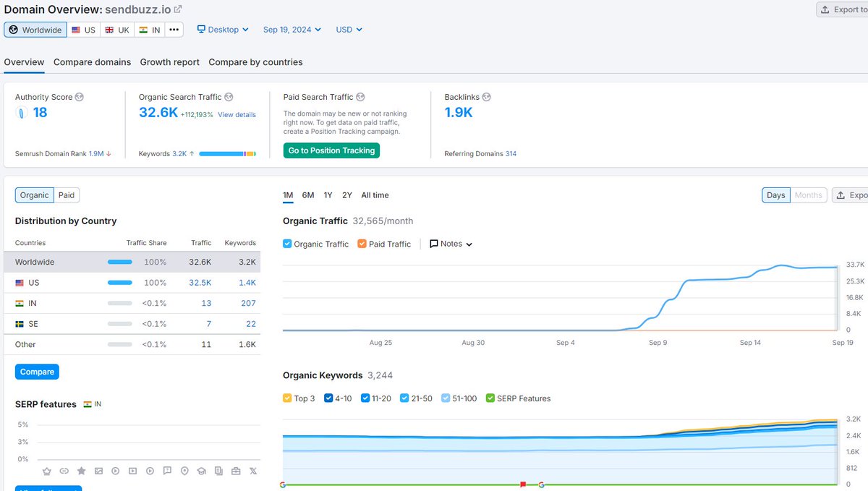Select the X (Twitter) SERP icon
This screenshot has width=868, height=491.
point(253,471)
